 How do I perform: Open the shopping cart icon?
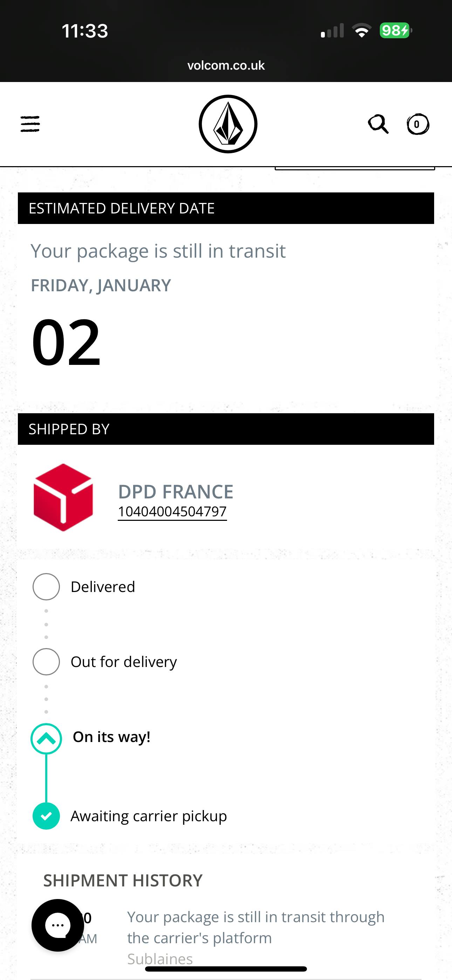[x=418, y=124]
